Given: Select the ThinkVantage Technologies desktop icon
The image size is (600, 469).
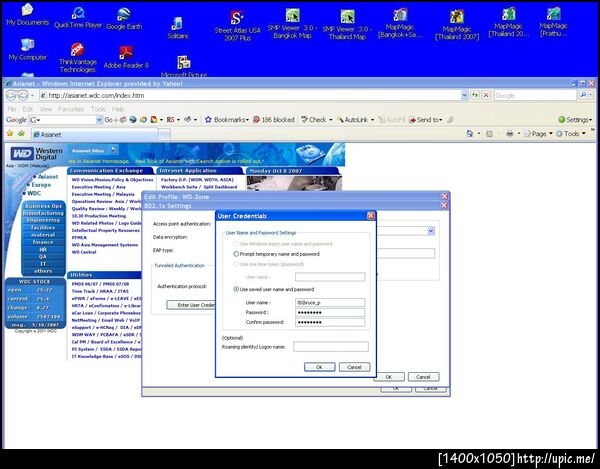Looking at the screenshot, I should point(77,57).
